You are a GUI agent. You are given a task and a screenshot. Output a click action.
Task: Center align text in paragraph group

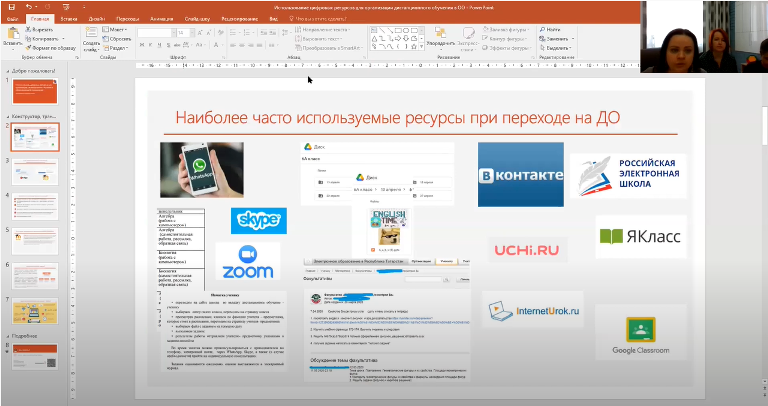tap(241, 45)
